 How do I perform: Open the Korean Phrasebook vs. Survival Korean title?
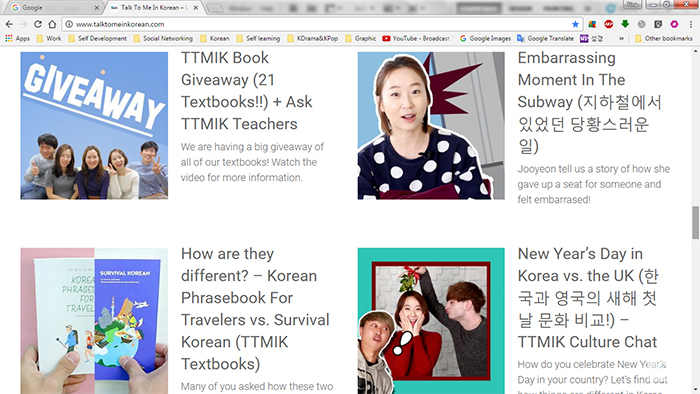coord(255,309)
